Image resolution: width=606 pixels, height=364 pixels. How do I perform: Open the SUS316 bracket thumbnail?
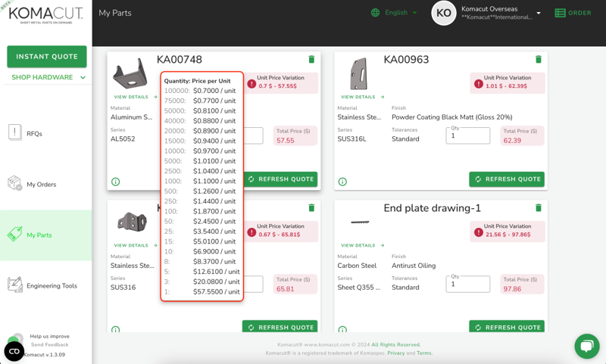[x=132, y=222]
